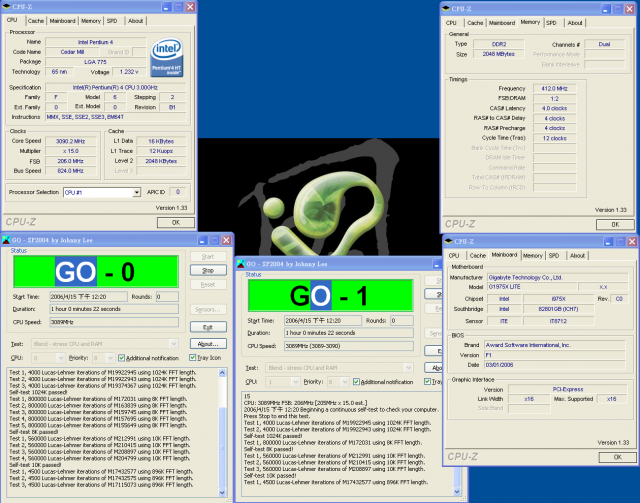The height and width of the screenshot is (503, 640).
Task: Click Reset button in GO - 0 window
Action: pyautogui.click(x=208, y=285)
